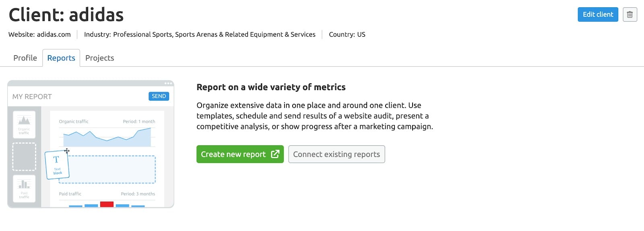Open the Profile tab

coord(25,58)
